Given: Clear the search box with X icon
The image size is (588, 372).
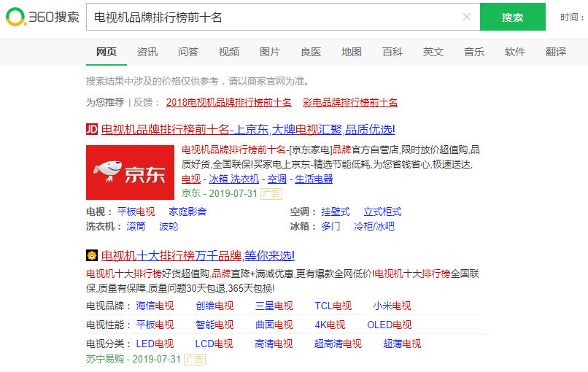Looking at the screenshot, I should click(466, 17).
